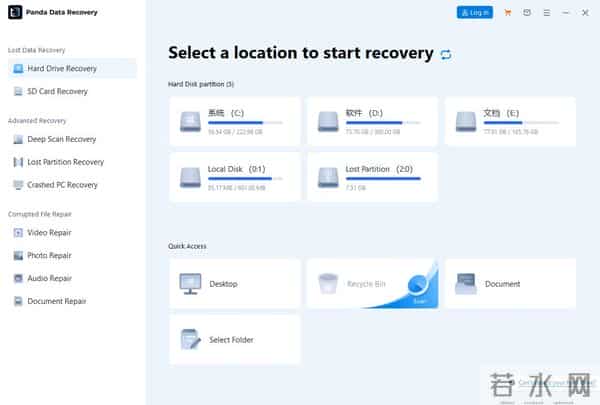Select the 软件 (D:) drive tile
This screenshot has height=405, width=600.
(x=372, y=121)
